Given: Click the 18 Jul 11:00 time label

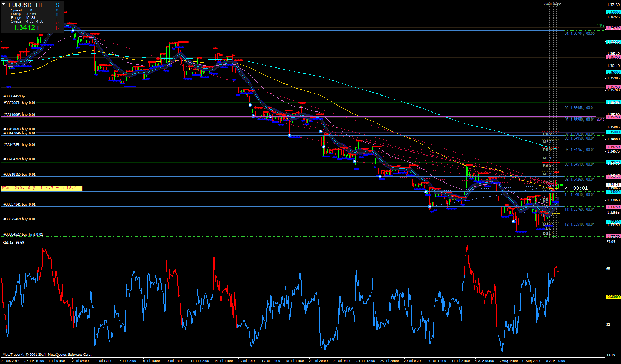Looking at the screenshot, I should [295, 361].
